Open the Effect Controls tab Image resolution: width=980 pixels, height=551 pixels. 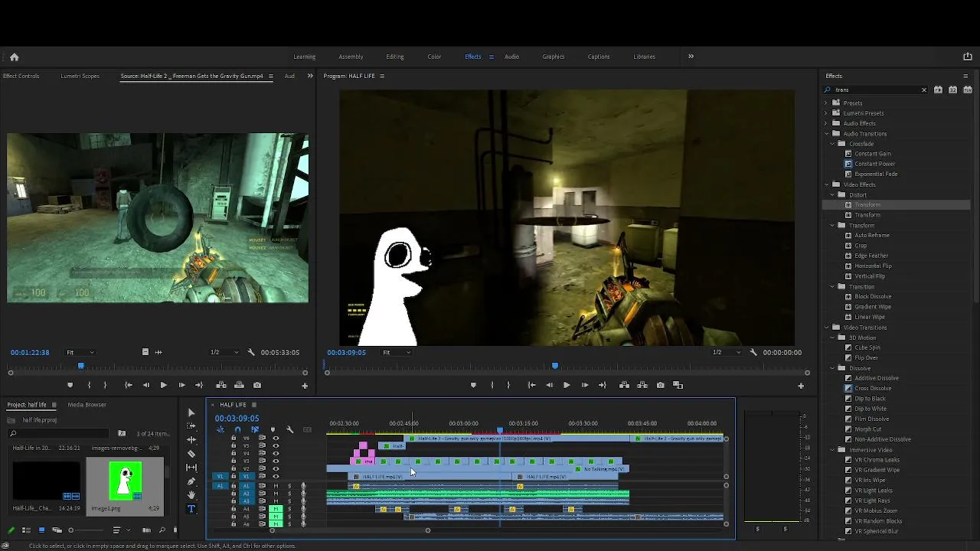(x=21, y=76)
